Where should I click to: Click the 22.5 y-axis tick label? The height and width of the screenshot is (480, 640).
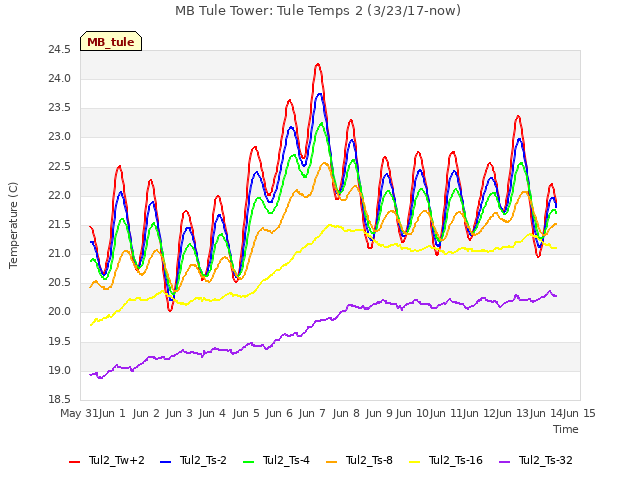[x=59, y=167]
